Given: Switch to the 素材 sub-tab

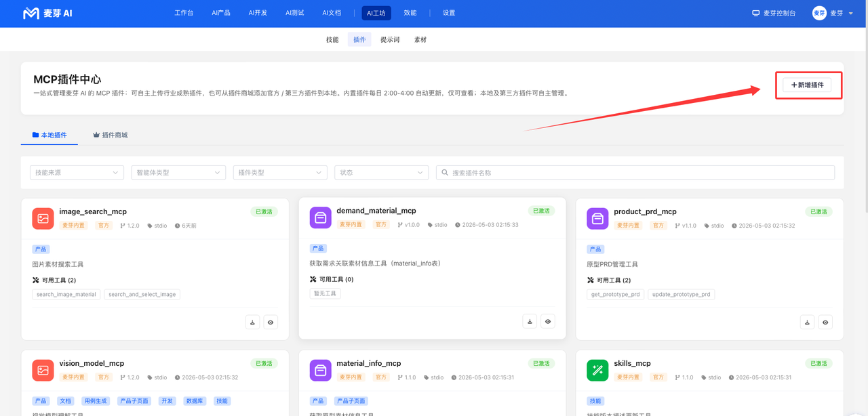Looking at the screenshot, I should (x=420, y=39).
